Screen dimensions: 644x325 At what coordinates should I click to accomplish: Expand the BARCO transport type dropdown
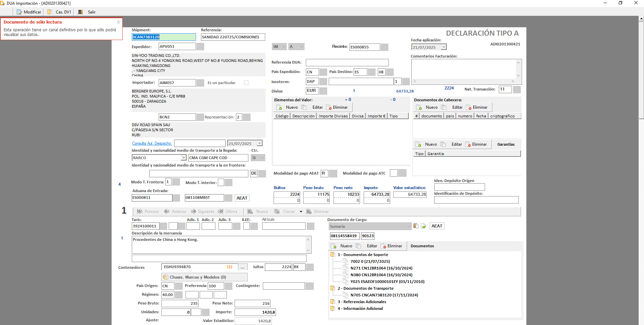click(x=184, y=158)
